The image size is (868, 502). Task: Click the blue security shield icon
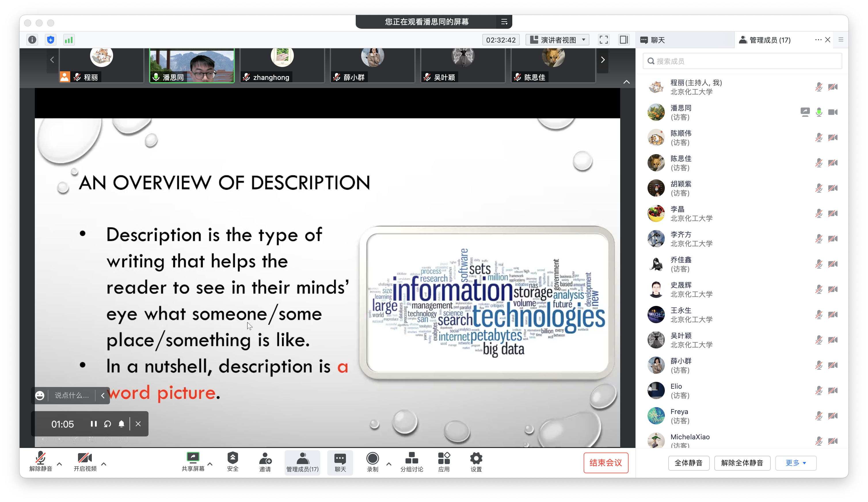pyautogui.click(x=51, y=40)
